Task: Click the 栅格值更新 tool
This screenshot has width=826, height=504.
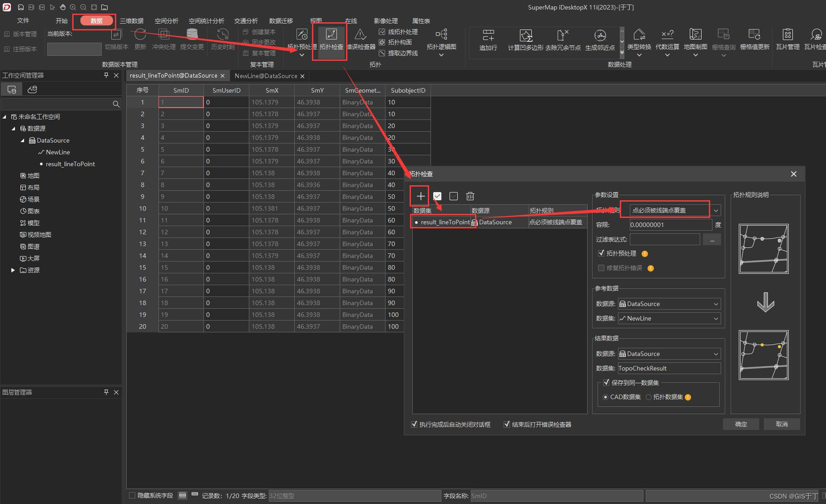Action: (x=755, y=40)
